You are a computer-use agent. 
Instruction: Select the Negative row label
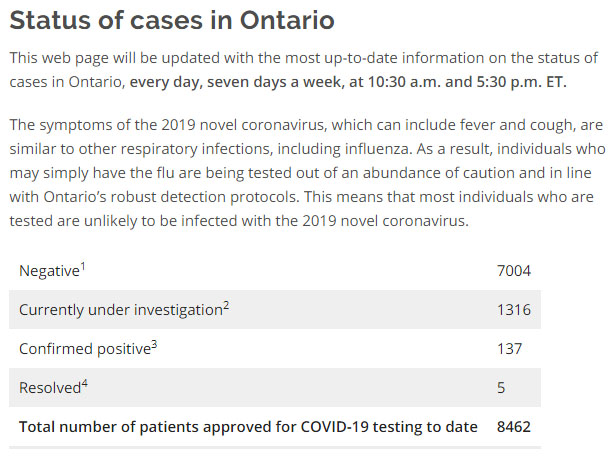(49, 271)
